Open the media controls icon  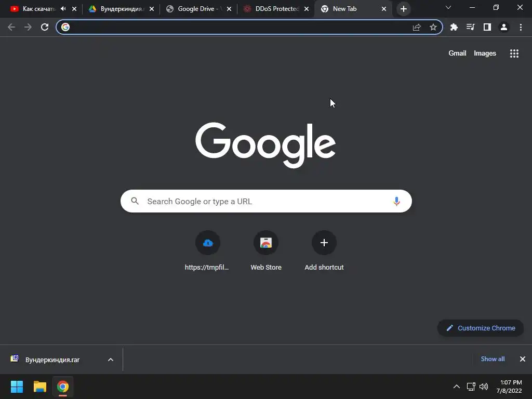pos(471,27)
